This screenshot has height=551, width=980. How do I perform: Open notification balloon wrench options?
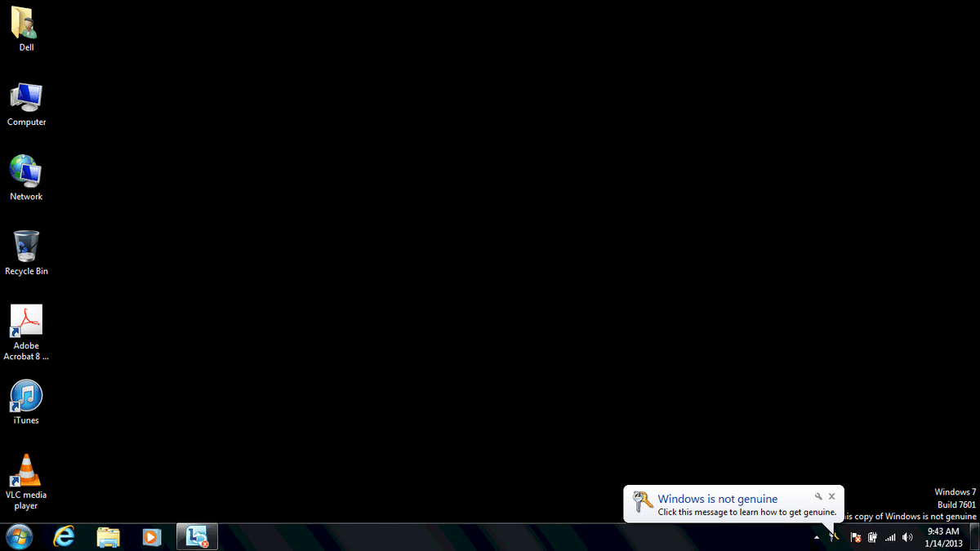point(818,496)
